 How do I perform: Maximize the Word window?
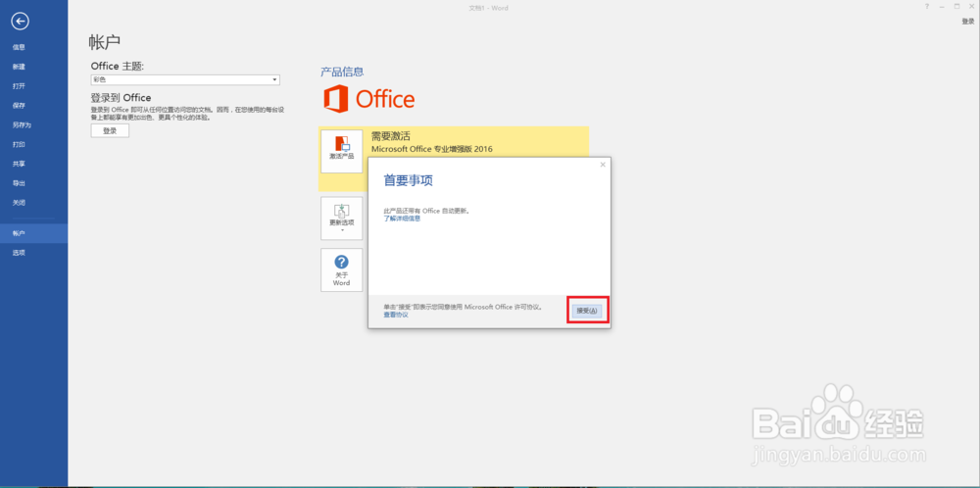pyautogui.click(x=956, y=6)
